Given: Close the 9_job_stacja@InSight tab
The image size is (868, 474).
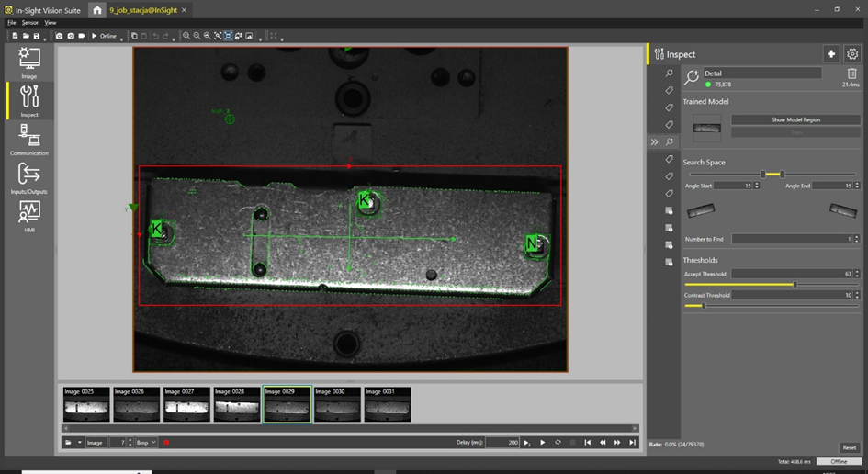Looking at the screenshot, I should pos(184,10).
